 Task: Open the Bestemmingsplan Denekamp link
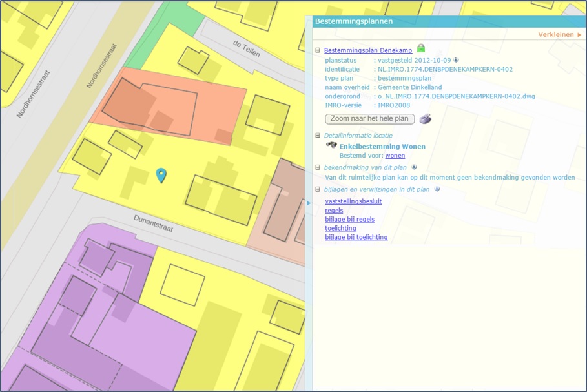[x=368, y=50]
